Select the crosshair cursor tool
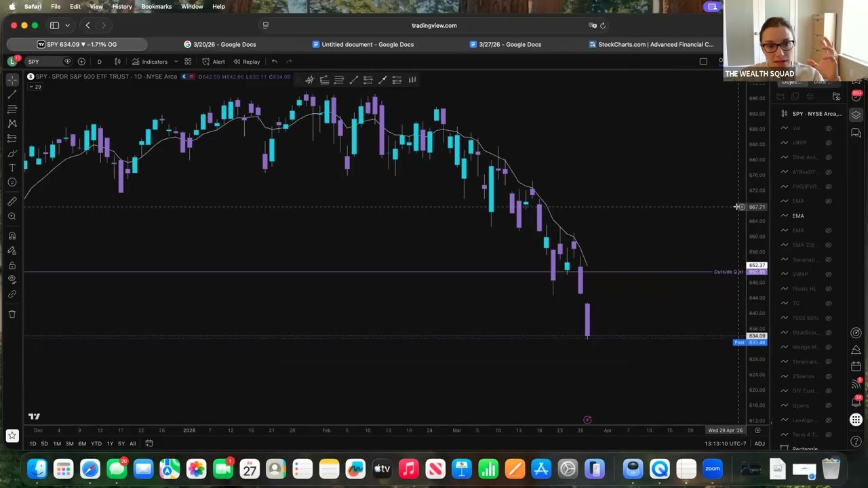This screenshot has height=488, width=868. point(12,80)
